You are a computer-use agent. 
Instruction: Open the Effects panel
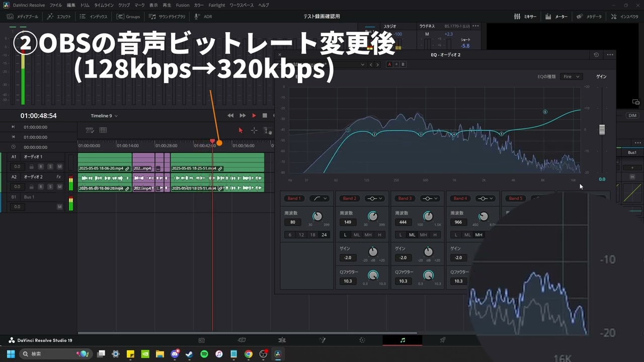click(x=59, y=17)
